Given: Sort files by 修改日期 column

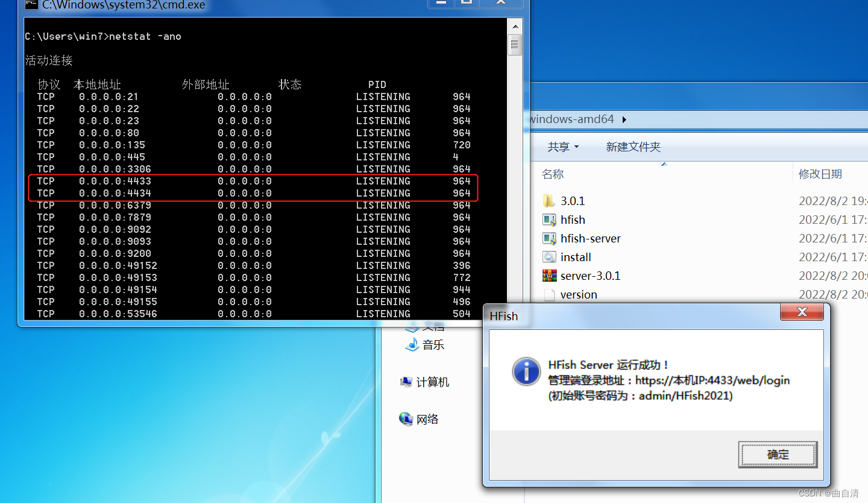Looking at the screenshot, I should click(x=820, y=174).
